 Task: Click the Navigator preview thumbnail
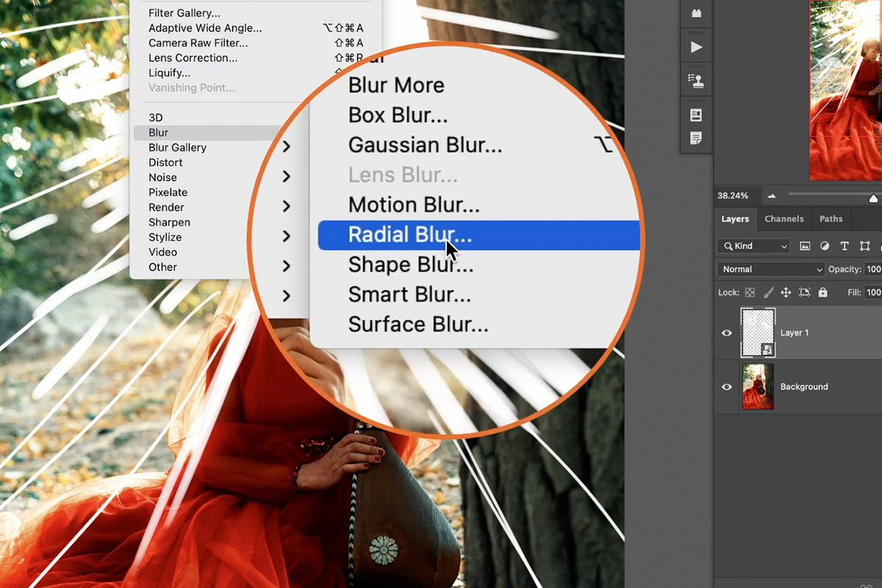[845, 90]
